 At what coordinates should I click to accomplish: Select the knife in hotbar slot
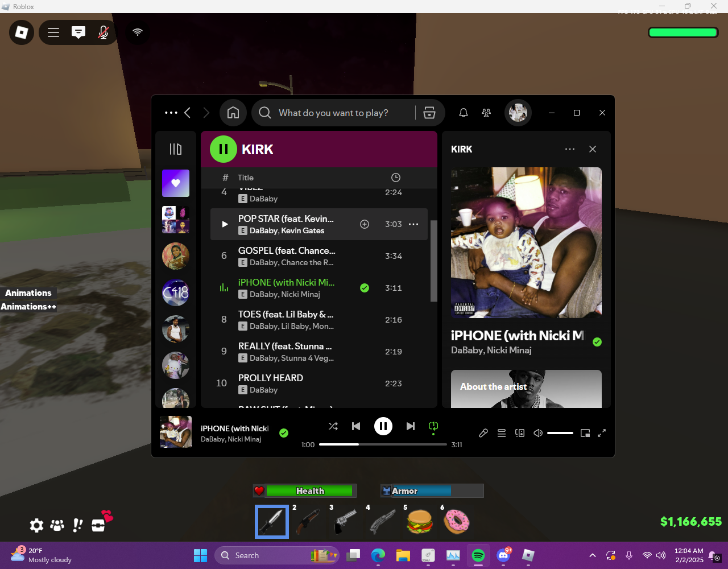point(272,521)
